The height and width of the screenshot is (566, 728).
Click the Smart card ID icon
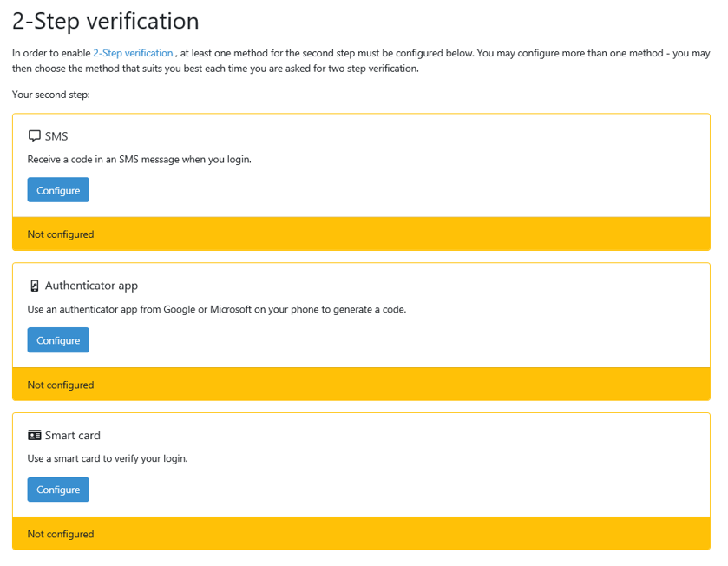click(35, 435)
